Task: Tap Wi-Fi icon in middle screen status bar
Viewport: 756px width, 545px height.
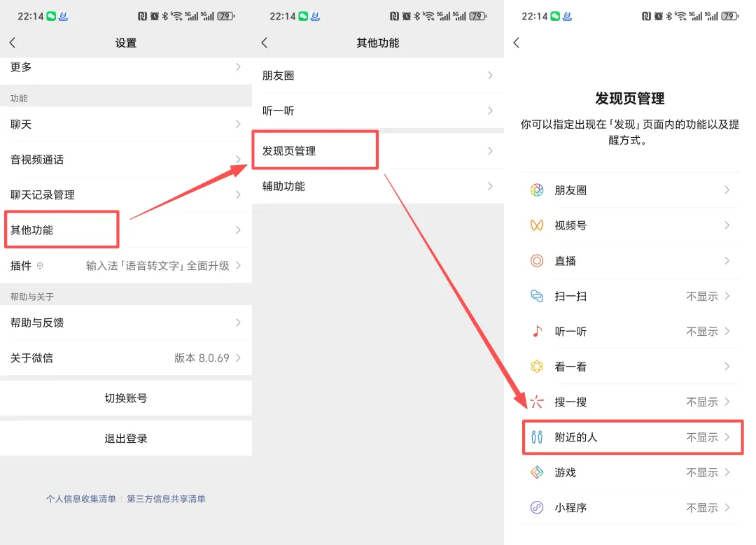Action: [428, 16]
